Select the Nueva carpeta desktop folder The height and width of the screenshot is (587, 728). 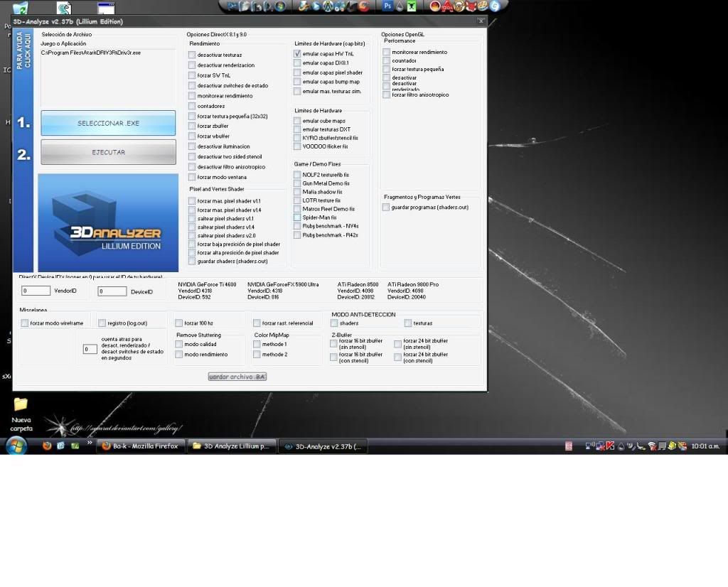21,414
